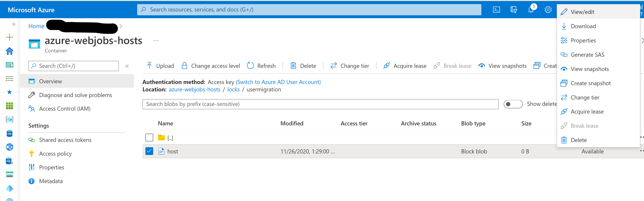Click Switch to Azure AD User Account
This screenshot has width=644, height=201.
pyautogui.click(x=278, y=82)
